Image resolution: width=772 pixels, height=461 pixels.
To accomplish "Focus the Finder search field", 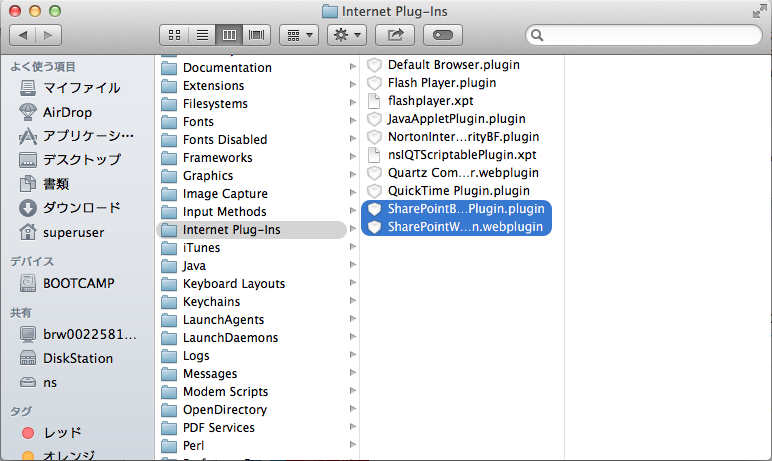I will pyautogui.click(x=644, y=35).
